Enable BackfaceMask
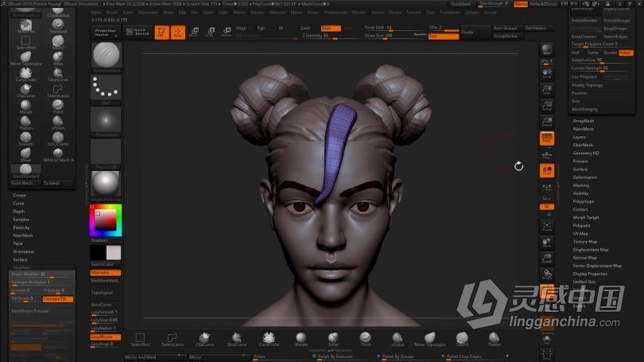Viewport: 644px width, 362px height. 106,281
